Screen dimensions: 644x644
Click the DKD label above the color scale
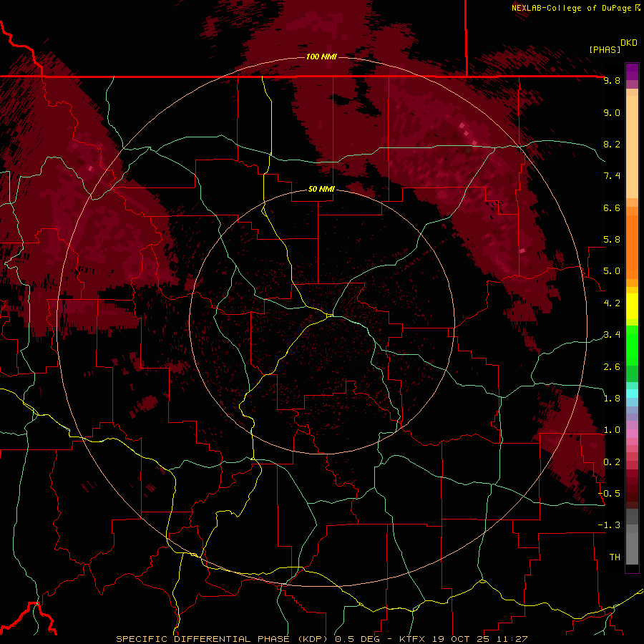click(629, 43)
